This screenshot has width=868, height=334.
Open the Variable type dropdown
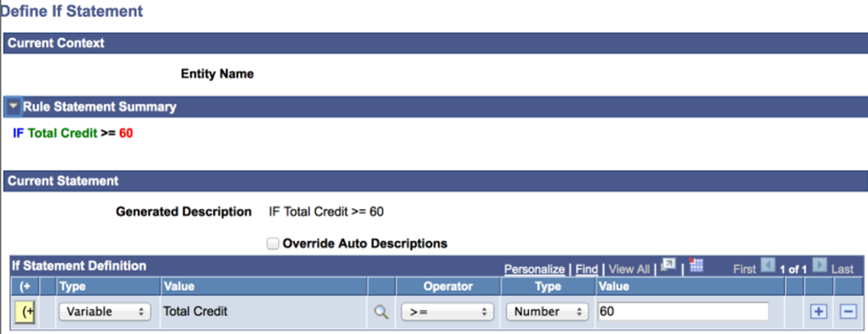[x=105, y=312]
